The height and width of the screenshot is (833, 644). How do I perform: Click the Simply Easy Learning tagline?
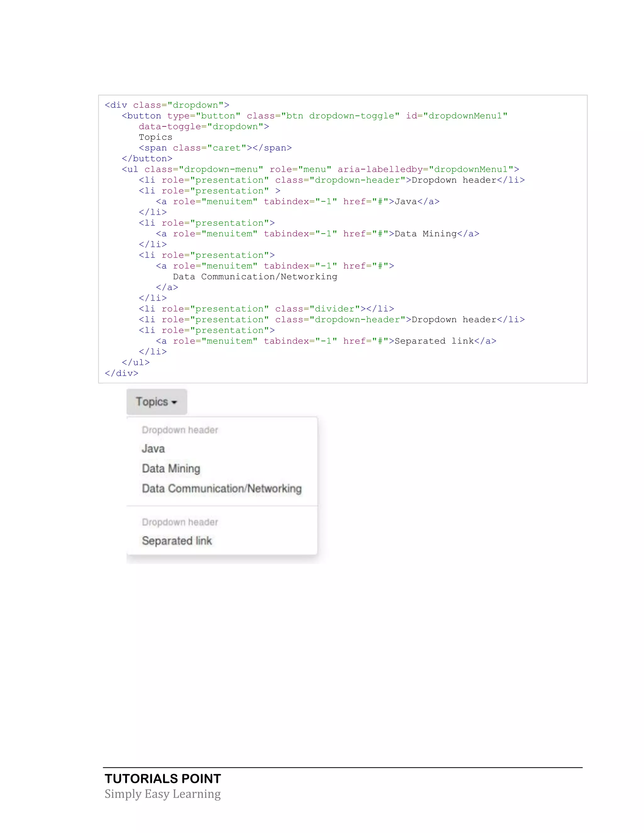[x=163, y=794]
